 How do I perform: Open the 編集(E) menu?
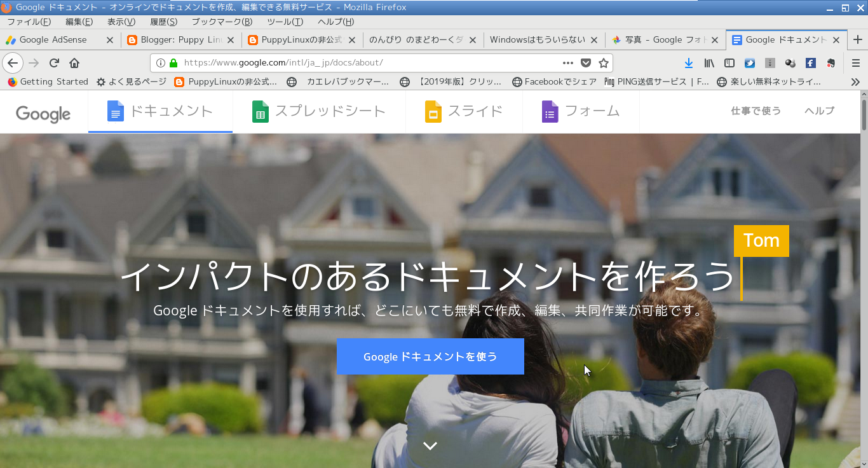(x=79, y=22)
